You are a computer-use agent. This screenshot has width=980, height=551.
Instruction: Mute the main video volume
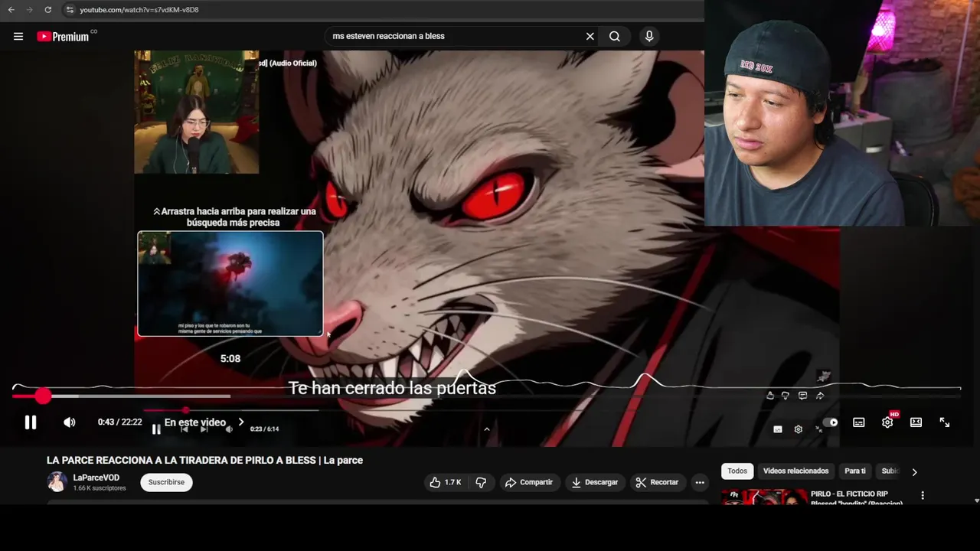point(70,422)
